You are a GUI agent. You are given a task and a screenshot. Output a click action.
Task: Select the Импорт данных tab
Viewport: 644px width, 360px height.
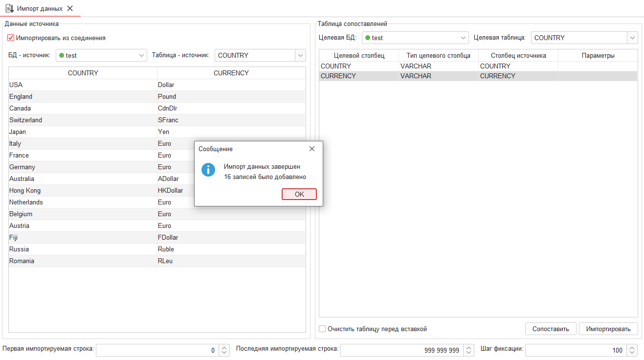[39, 8]
